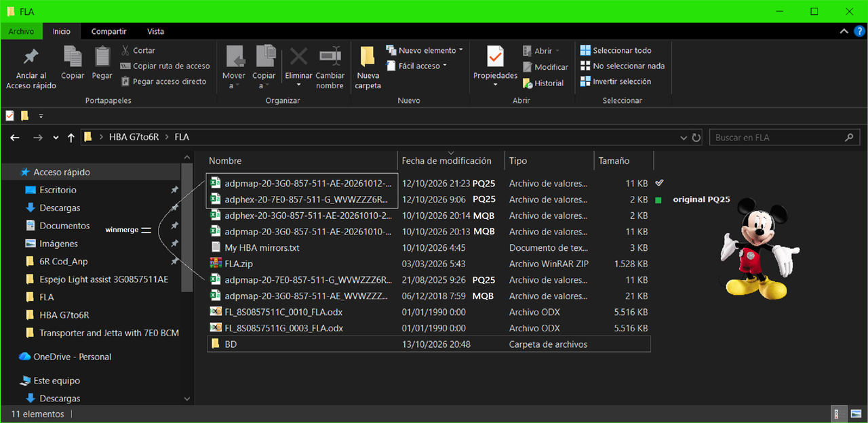Click the Eliminar delete icon

(x=299, y=57)
